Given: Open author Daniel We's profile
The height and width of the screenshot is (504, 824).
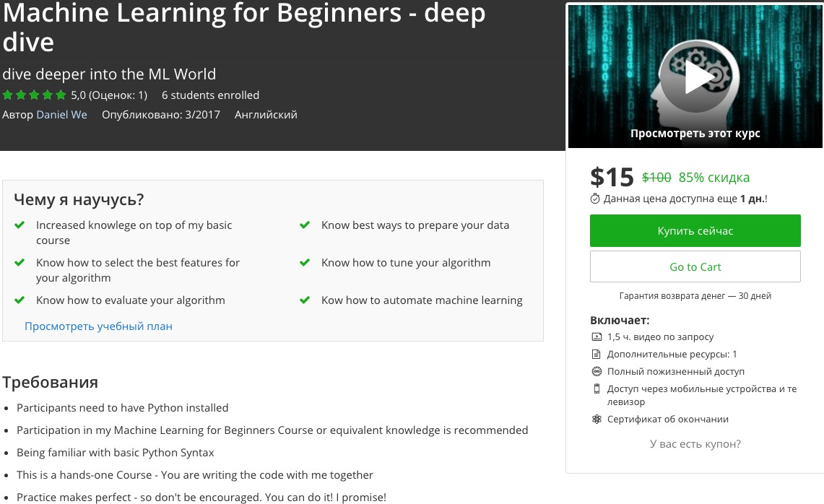Looking at the screenshot, I should (x=61, y=115).
